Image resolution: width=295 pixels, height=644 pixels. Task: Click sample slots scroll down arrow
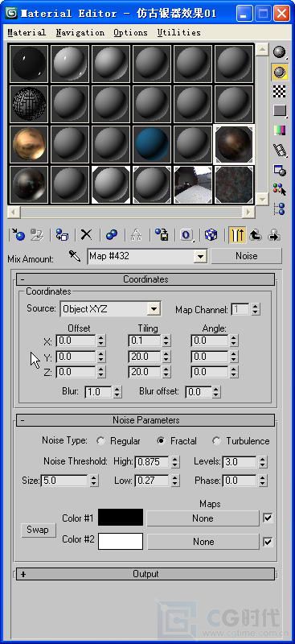click(262, 199)
